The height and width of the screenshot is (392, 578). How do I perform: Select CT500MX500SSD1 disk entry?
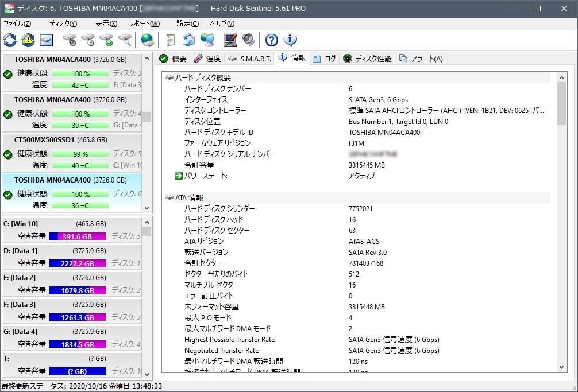coord(72,153)
